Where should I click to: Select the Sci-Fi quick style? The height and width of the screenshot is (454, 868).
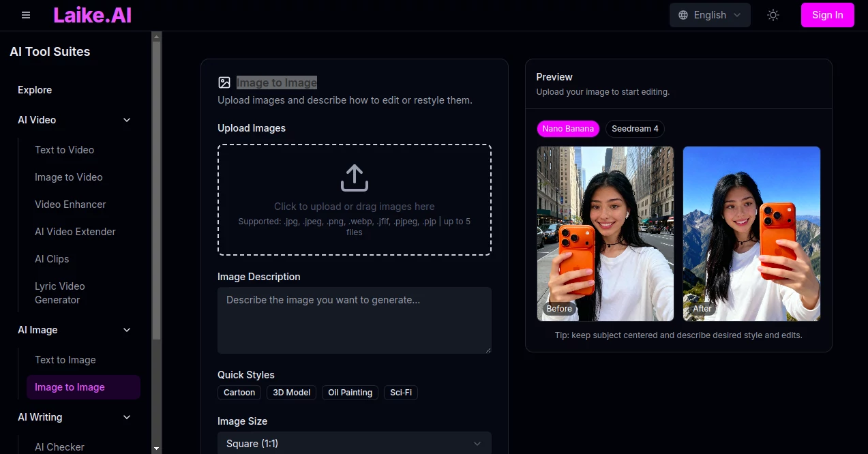(400, 392)
